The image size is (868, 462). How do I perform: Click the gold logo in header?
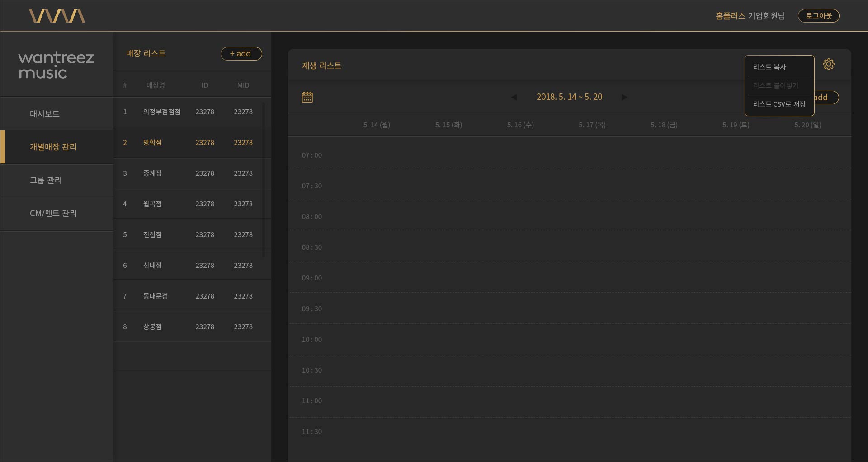coord(57,16)
